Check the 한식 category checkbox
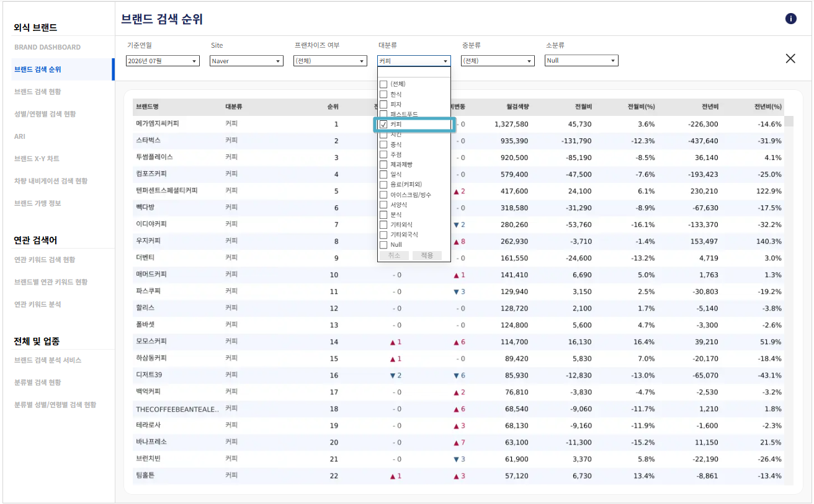This screenshot has height=504, width=814. click(383, 94)
